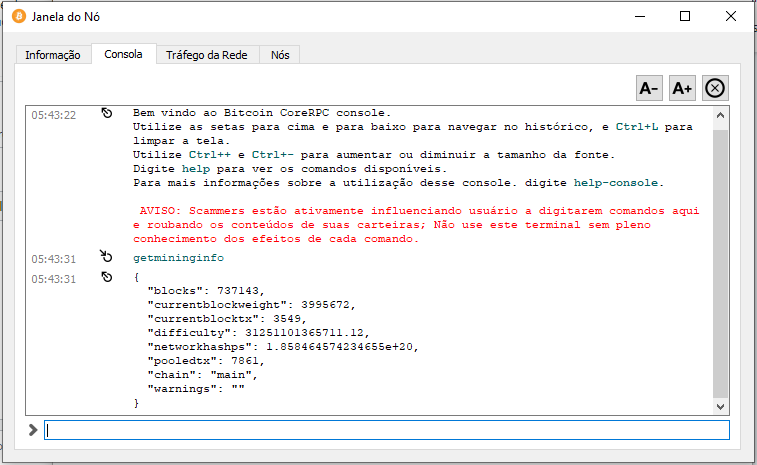This screenshot has height=465, width=757.
Task: Click the console scrollbar down arrow
Action: tap(720, 407)
